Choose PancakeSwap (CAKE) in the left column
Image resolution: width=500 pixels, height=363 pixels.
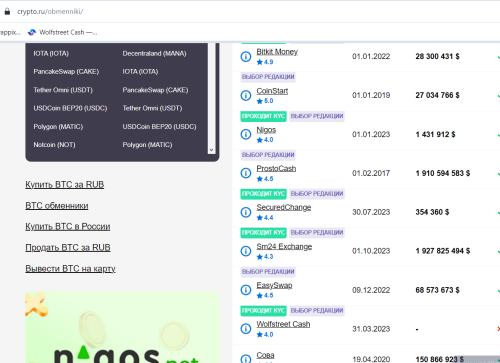[66, 72]
